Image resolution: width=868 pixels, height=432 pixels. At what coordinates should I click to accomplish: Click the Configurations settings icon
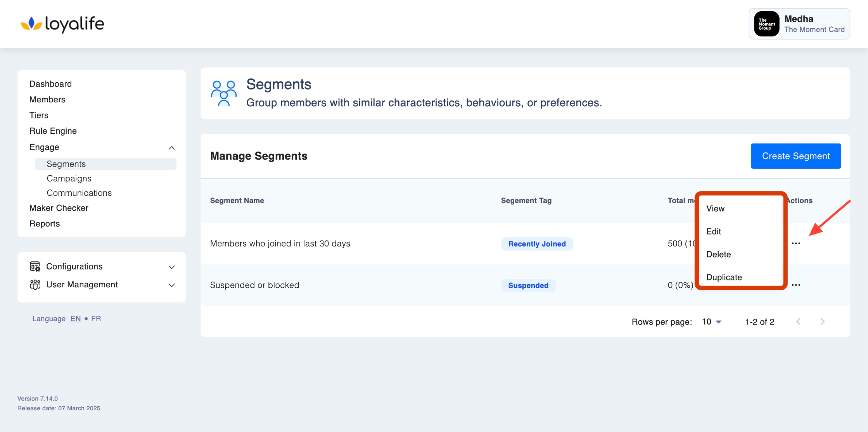coord(35,266)
